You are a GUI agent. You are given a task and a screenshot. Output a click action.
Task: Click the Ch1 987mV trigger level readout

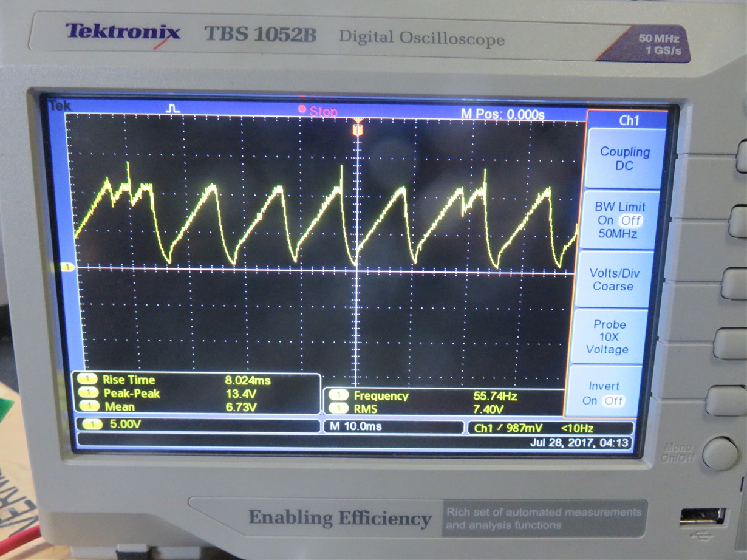[x=508, y=428]
